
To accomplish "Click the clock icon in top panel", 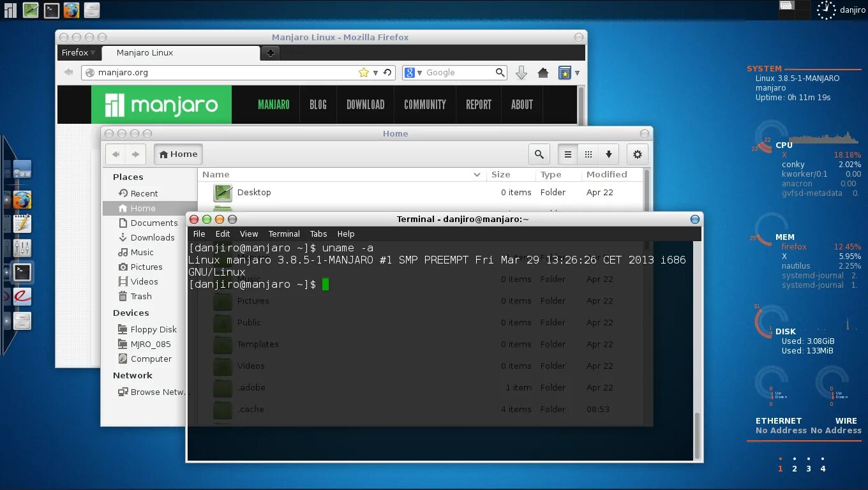I will [x=826, y=10].
